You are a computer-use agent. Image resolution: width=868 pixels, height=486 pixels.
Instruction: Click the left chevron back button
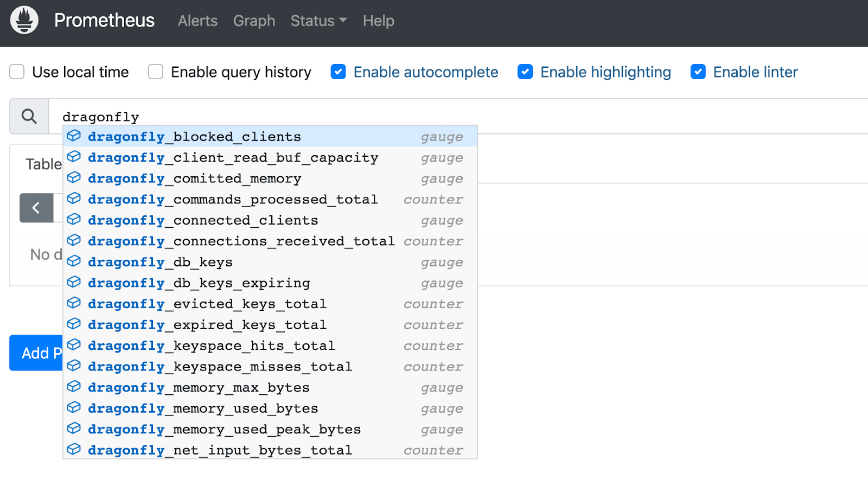(36, 208)
